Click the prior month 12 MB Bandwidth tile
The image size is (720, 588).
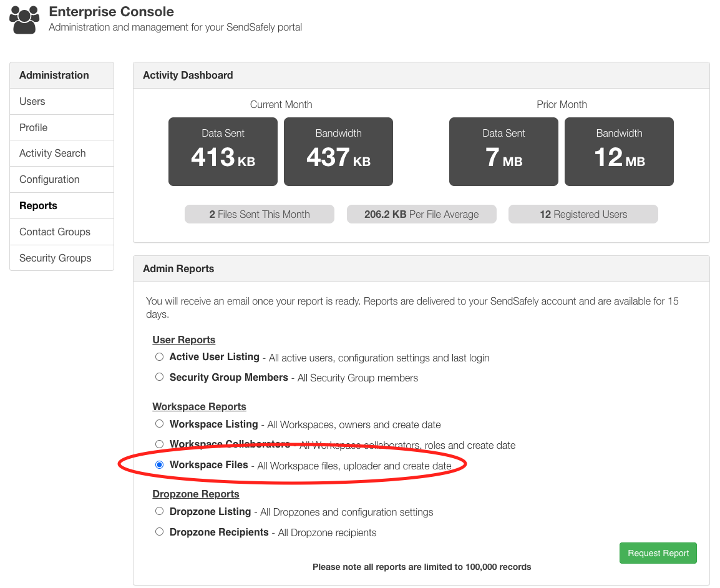619,152
